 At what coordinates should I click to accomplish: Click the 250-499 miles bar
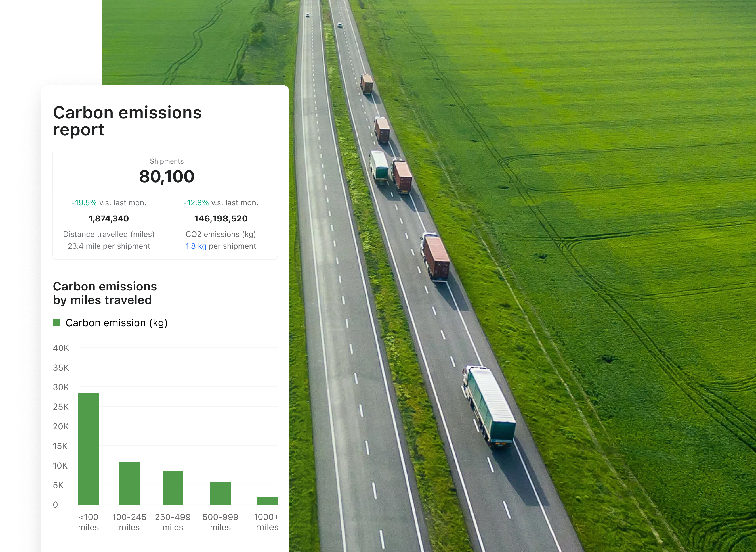[x=173, y=487]
